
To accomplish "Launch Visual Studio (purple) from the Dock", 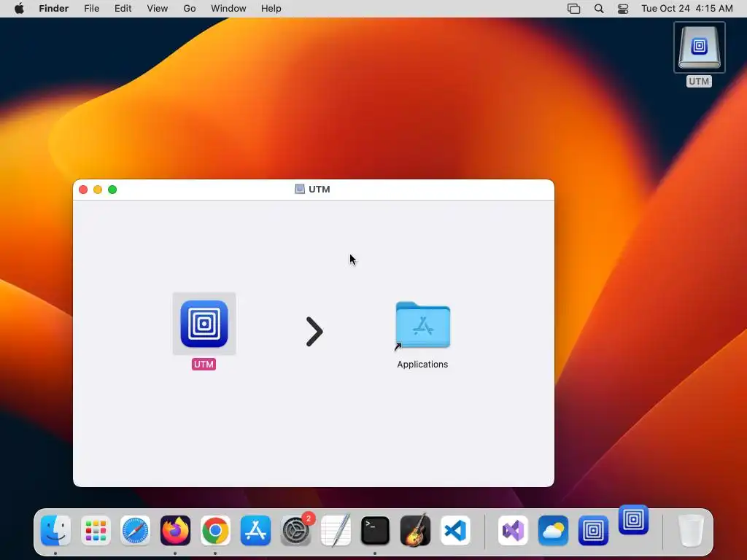I will click(513, 531).
